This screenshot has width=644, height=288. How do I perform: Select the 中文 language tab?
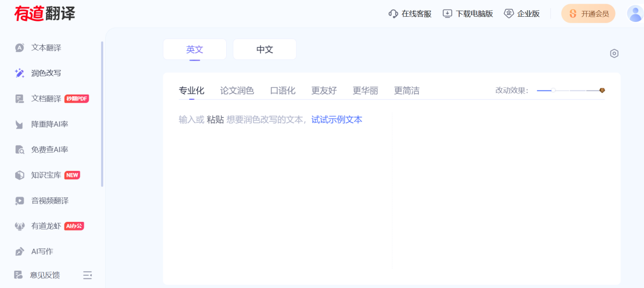tap(265, 49)
